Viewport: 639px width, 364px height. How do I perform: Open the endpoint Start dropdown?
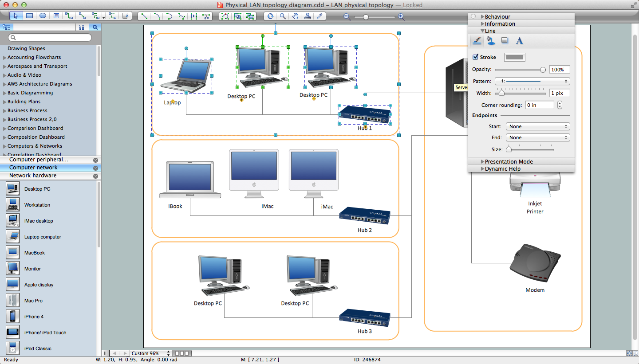tap(537, 126)
